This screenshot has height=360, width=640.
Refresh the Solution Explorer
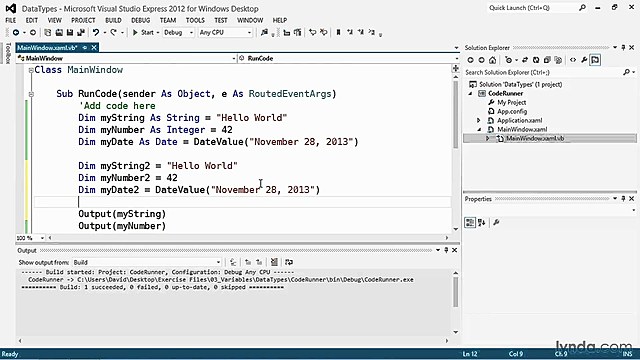[536, 60]
